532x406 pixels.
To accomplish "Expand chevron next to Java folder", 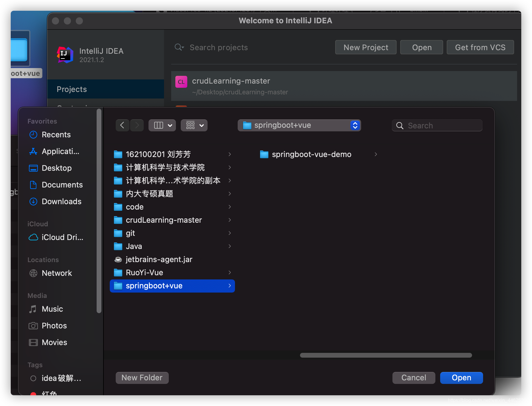I will (230, 246).
